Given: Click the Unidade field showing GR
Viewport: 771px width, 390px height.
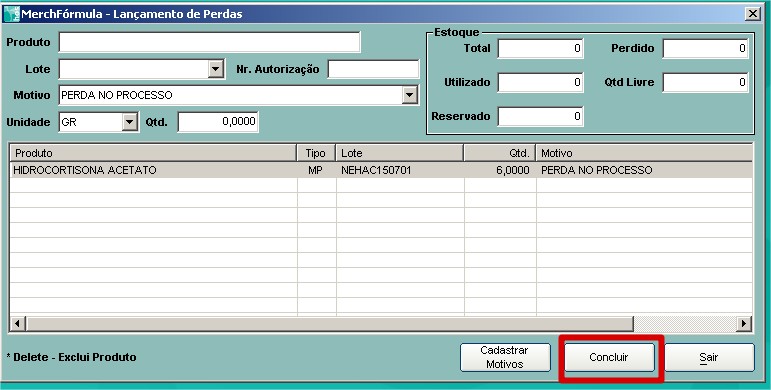Looking at the screenshot, I should pyautogui.click(x=99, y=122).
